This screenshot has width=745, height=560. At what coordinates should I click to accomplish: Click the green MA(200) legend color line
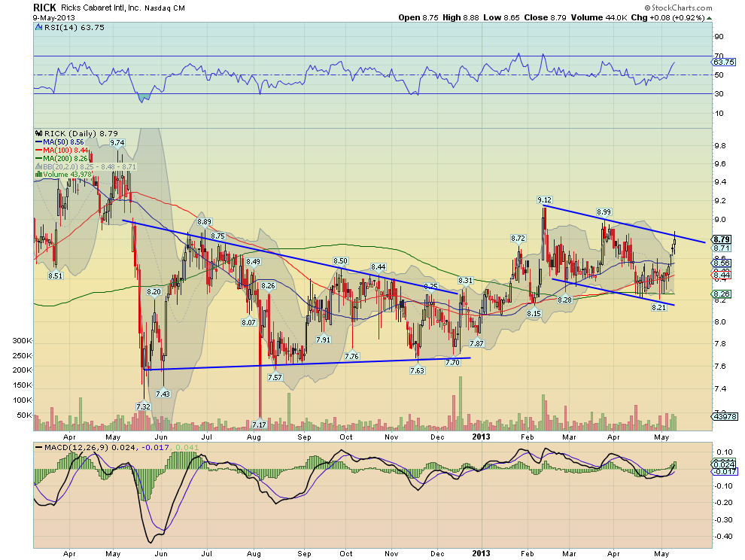(x=39, y=158)
